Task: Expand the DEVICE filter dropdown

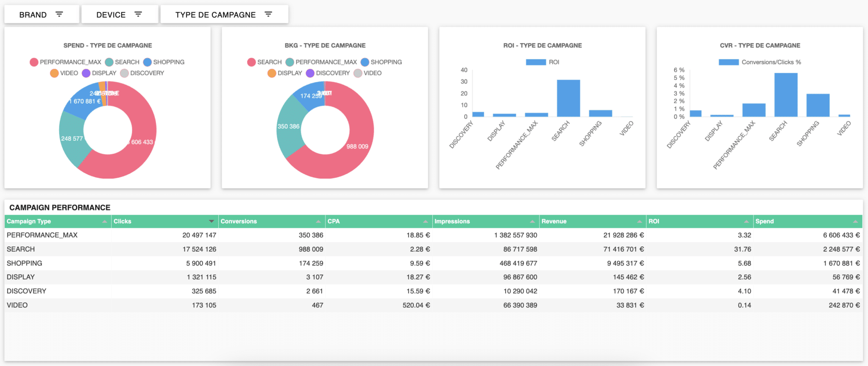Action: click(x=120, y=14)
